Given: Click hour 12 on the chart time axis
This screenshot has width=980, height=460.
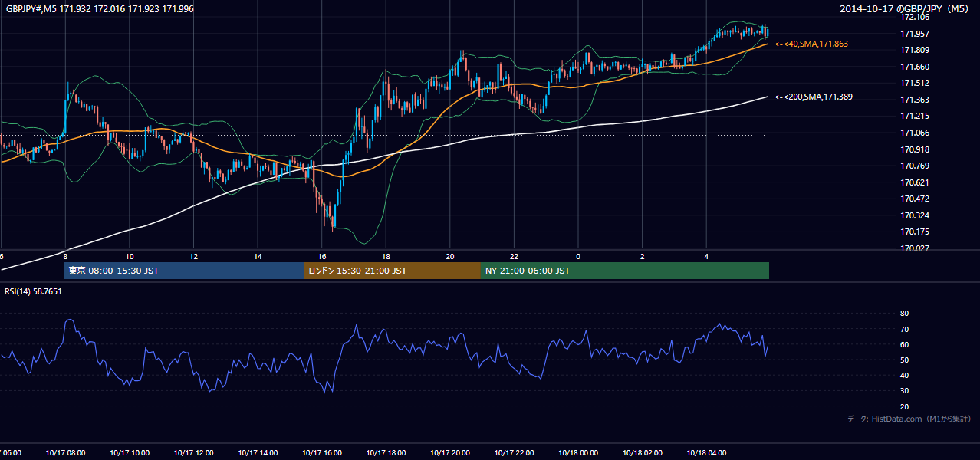Looking at the screenshot, I should pyautogui.click(x=193, y=256).
